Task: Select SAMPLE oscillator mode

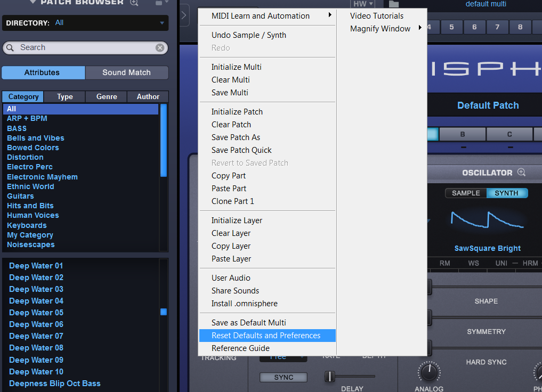Action: [x=466, y=193]
